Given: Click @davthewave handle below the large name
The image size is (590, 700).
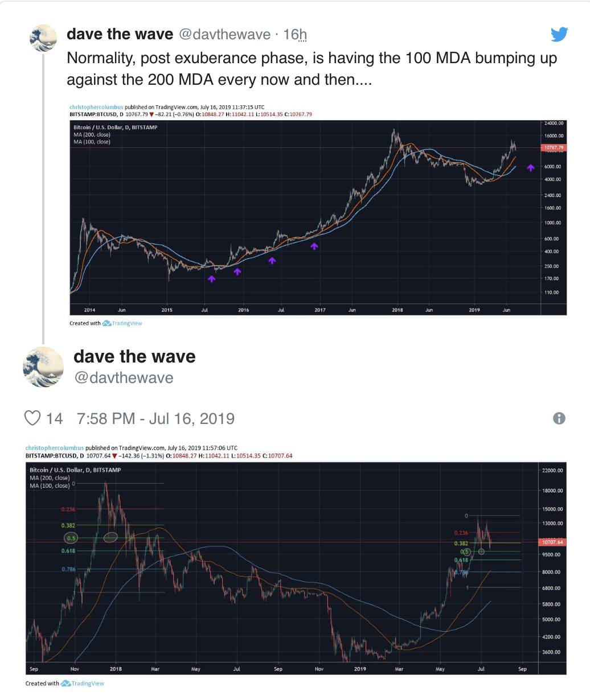Looking at the screenshot, I should tap(124, 378).
